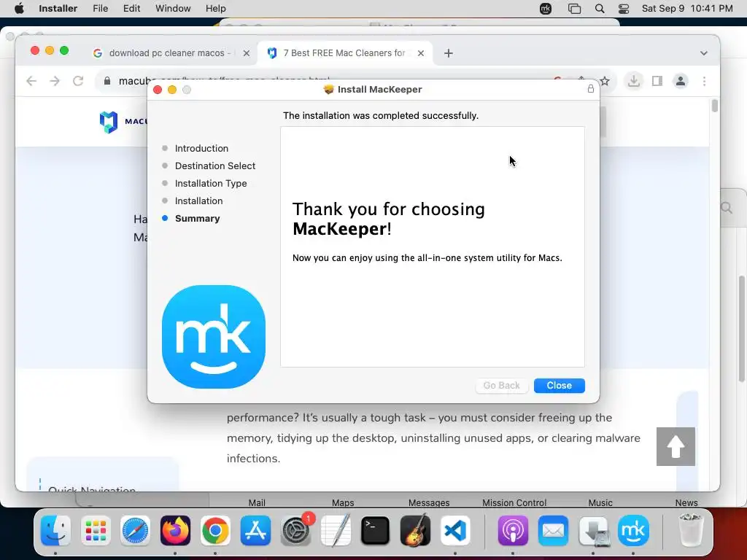The height and width of the screenshot is (560, 747).
Task: Select the Installation step in sidebar
Action: [x=198, y=201]
